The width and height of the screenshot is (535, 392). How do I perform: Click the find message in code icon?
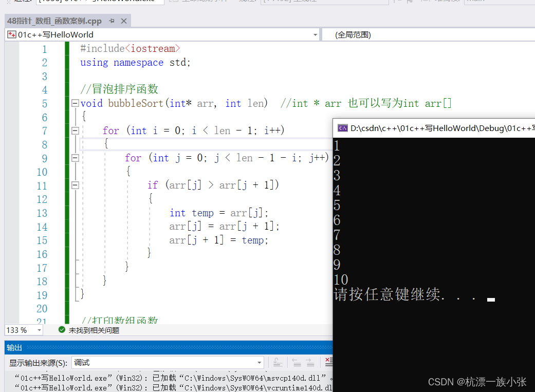(x=278, y=363)
